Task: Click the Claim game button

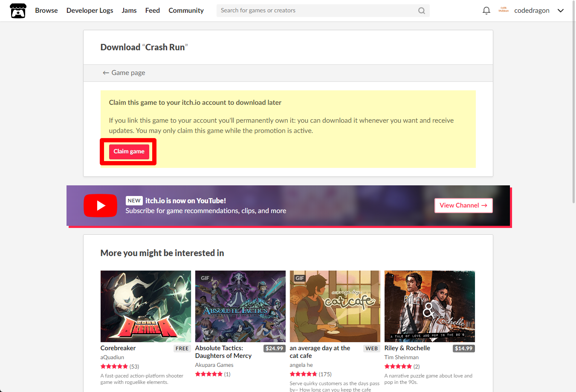Action: click(x=129, y=152)
